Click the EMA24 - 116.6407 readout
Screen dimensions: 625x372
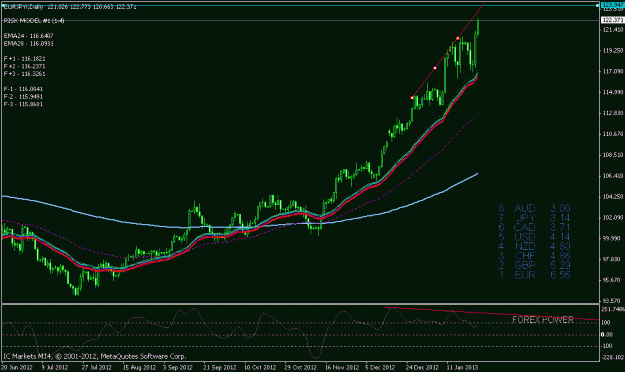pos(28,36)
